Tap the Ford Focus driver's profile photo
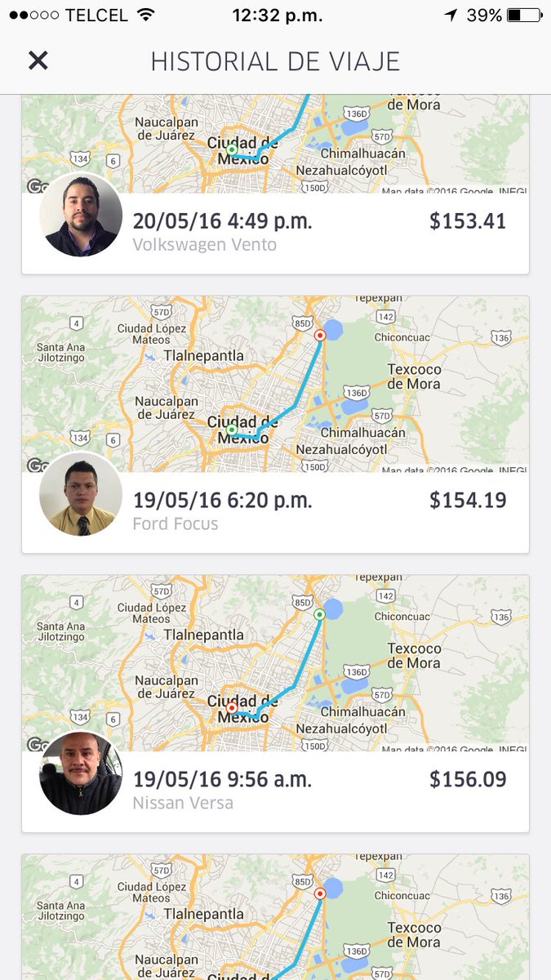The height and width of the screenshot is (980, 551). point(81,494)
